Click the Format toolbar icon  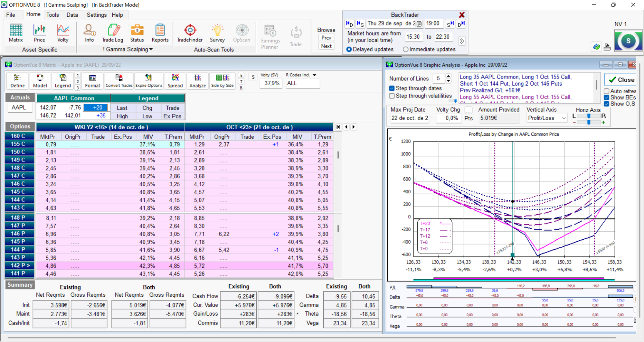coord(93,81)
